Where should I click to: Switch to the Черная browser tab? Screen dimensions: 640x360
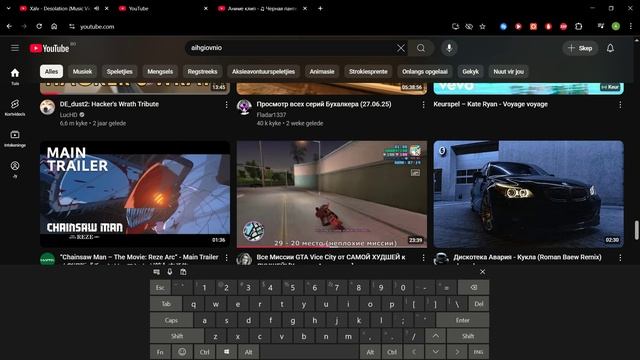pos(262,8)
